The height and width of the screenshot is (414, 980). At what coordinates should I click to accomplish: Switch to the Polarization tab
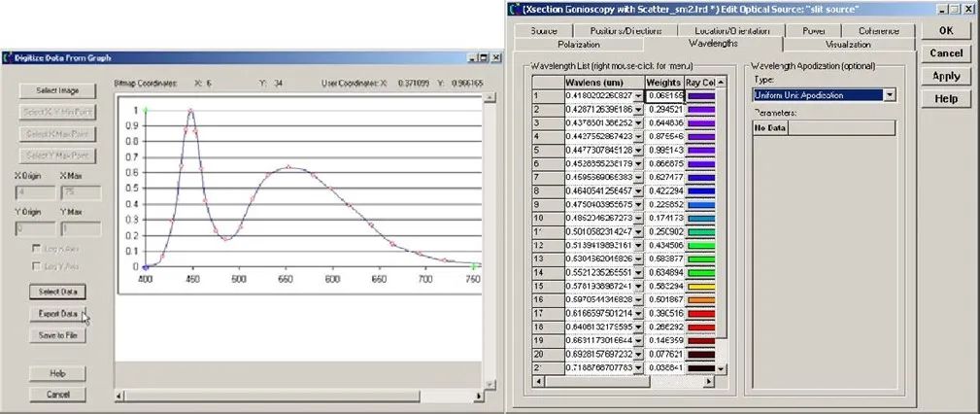[579, 45]
